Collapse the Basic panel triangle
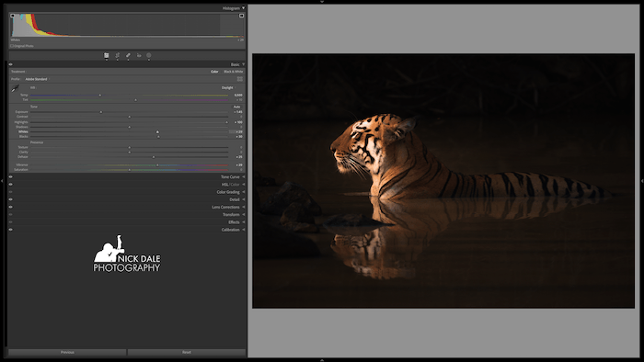This screenshot has width=644, height=362. tap(243, 64)
